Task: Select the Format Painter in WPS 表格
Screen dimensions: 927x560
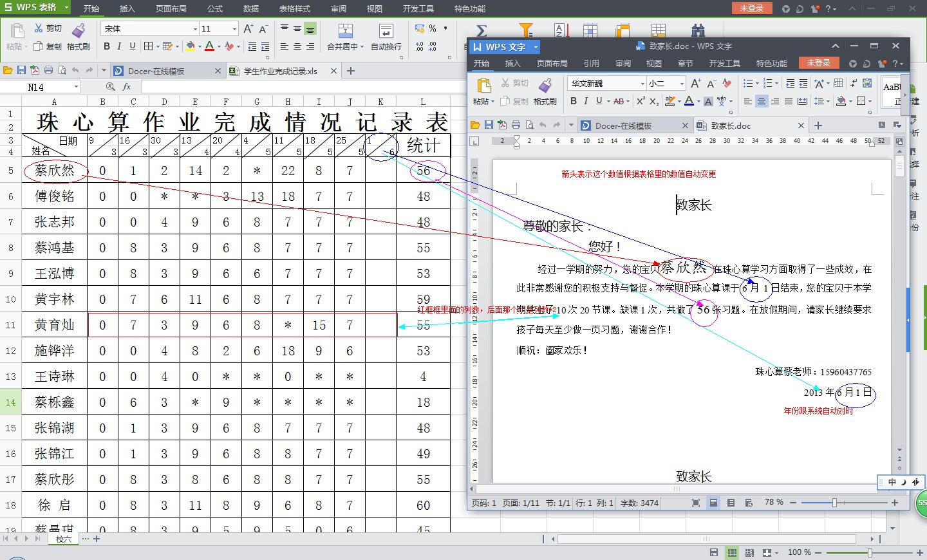Action: tap(79, 37)
